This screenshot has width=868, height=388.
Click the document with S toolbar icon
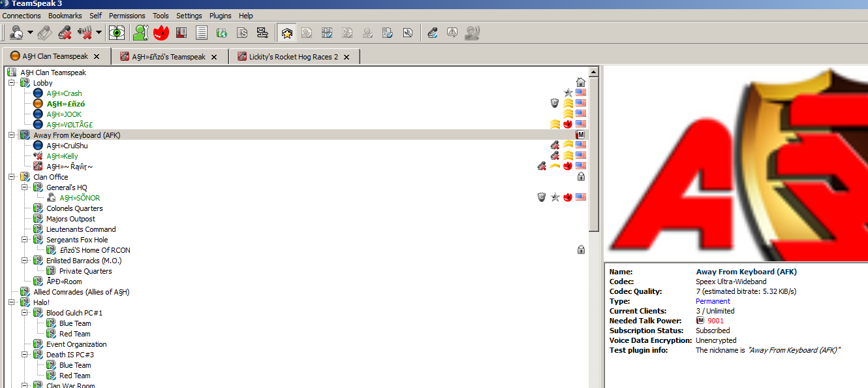(x=242, y=32)
